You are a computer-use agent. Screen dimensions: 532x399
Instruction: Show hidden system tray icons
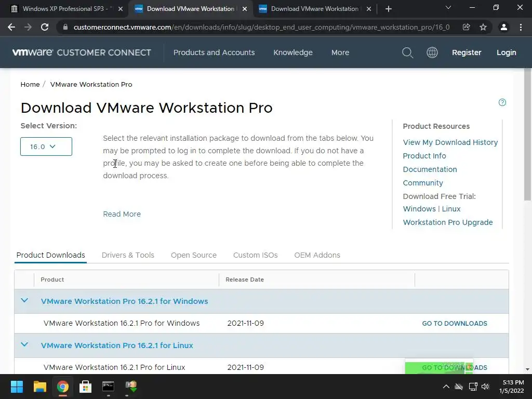[446, 387]
